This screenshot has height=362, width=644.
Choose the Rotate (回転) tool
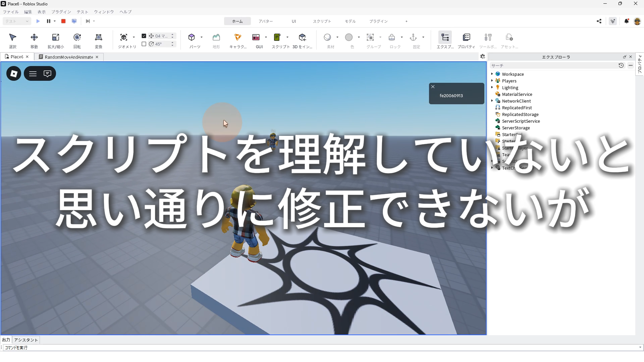(77, 38)
